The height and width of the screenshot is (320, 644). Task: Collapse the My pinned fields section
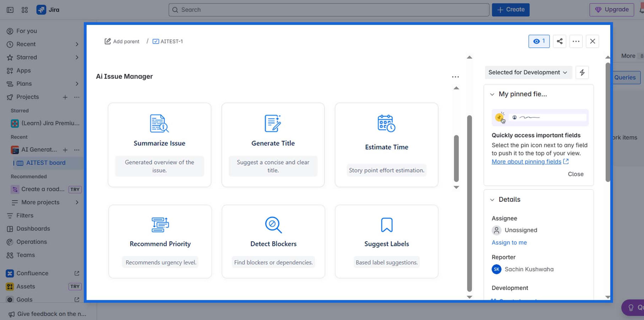pos(492,94)
